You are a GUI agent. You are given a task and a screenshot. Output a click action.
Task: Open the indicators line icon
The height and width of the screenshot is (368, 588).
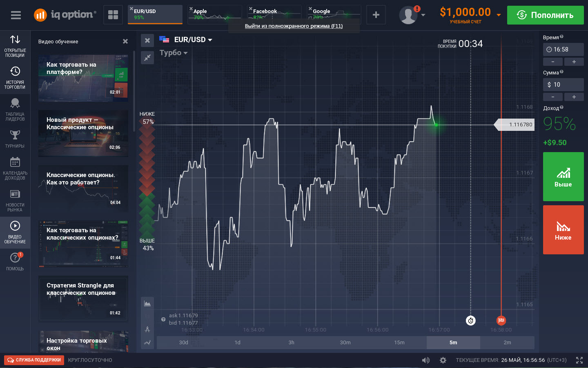[147, 342]
